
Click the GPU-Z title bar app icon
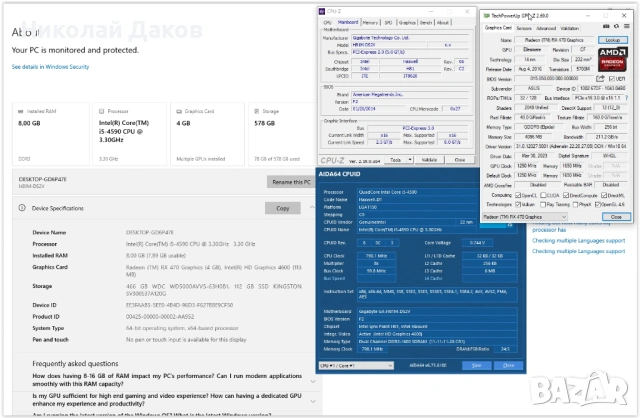pos(487,16)
